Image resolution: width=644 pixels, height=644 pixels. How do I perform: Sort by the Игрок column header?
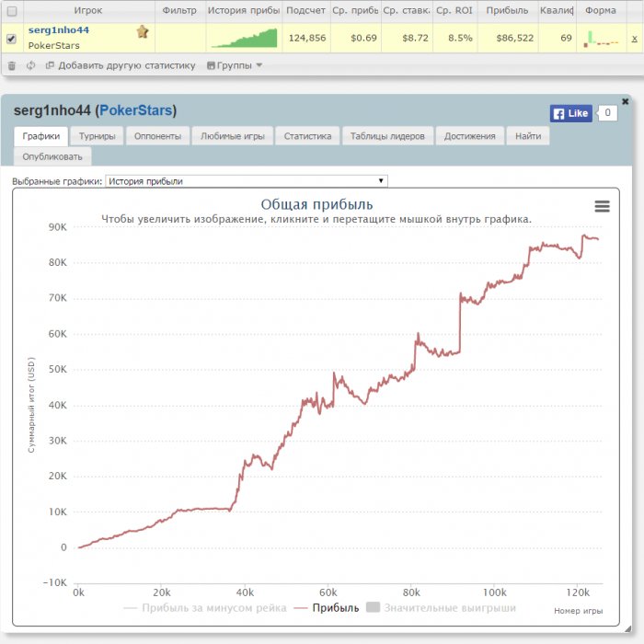88,10
